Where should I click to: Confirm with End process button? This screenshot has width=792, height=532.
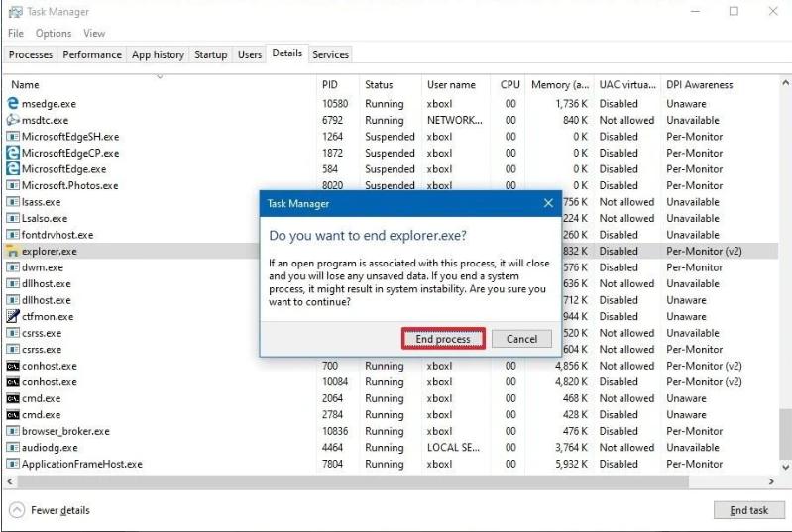pos(443,339)
